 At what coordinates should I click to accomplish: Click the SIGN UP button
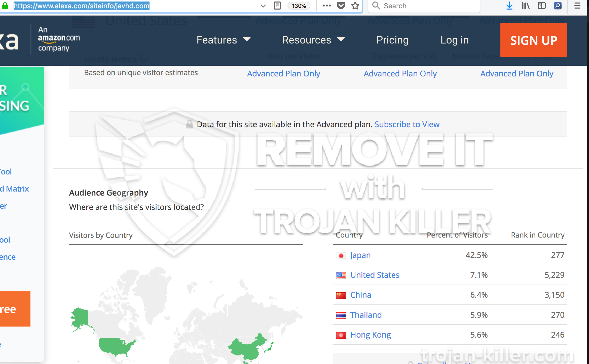coord(533,40)
